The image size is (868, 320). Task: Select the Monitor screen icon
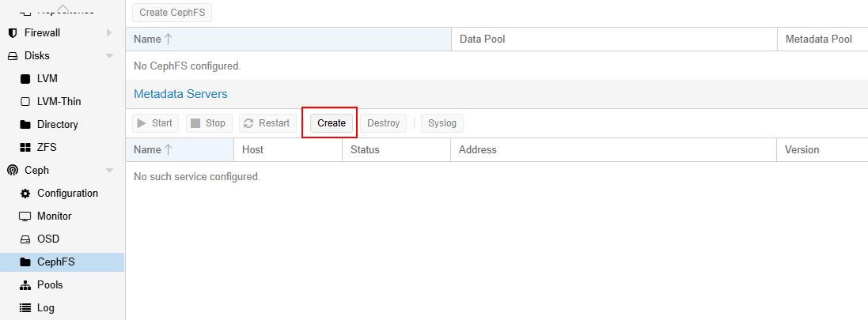[25, 216]
